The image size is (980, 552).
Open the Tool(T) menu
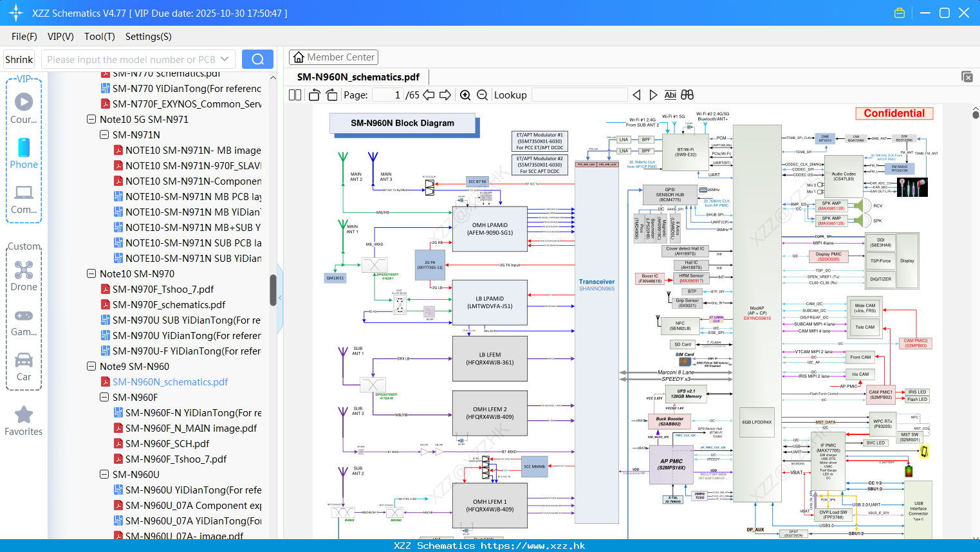(x=100, y=37)
